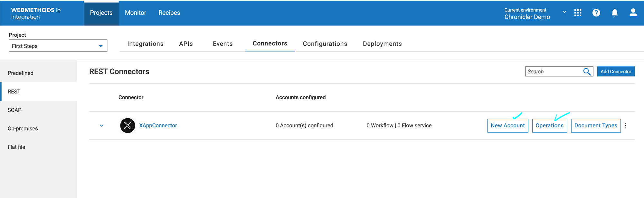Open the Monitor menu item
Image resolution: width=644 pixels, height=198 pixels.
pyautogui.click(x=136, y=13)
